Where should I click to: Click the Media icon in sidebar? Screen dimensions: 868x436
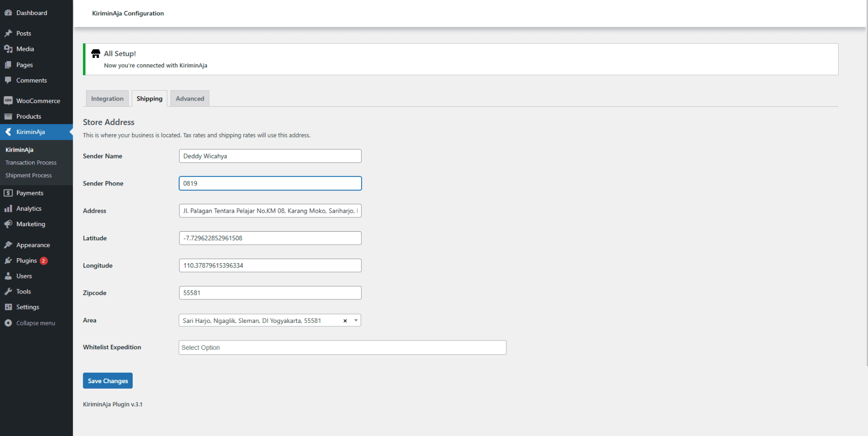point(8,49)
